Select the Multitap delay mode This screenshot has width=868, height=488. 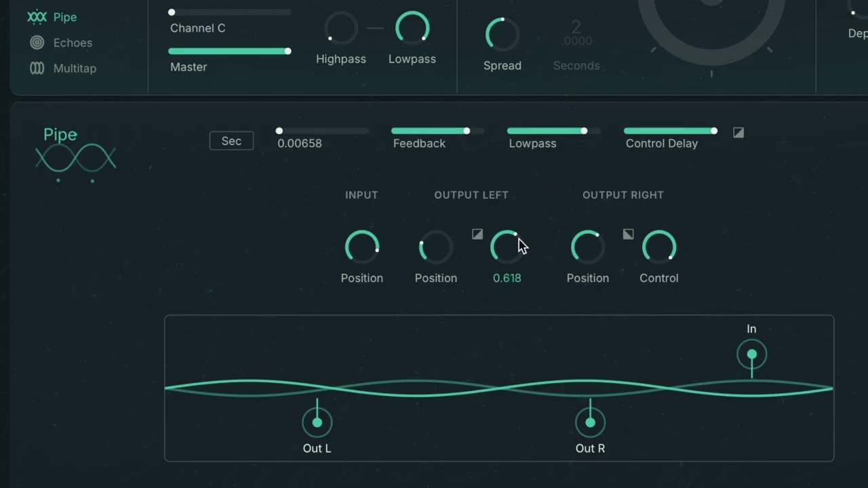[63, 68]
